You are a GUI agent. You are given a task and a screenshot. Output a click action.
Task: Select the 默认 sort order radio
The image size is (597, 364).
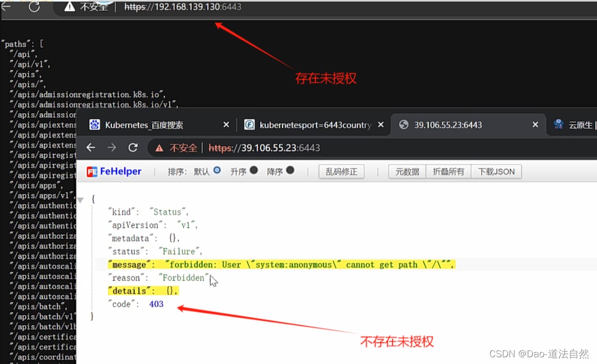point(217,170)
